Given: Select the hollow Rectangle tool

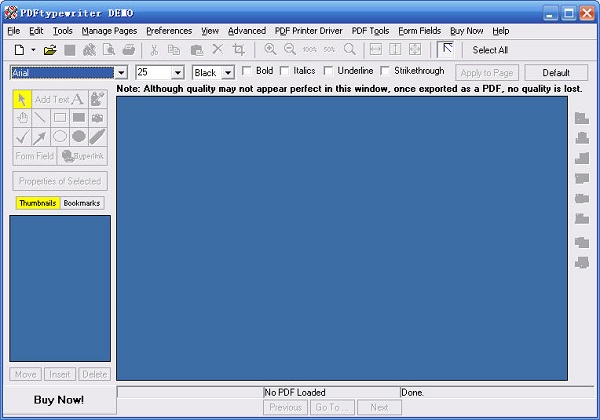Looking at the screenshot, I should point(60,118).
